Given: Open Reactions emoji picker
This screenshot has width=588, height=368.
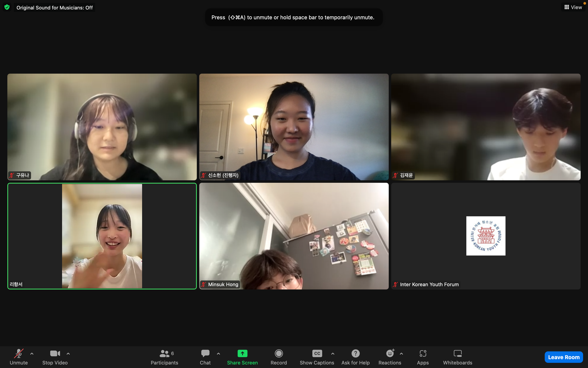Looking at the screenshot, I should [390, 353].
